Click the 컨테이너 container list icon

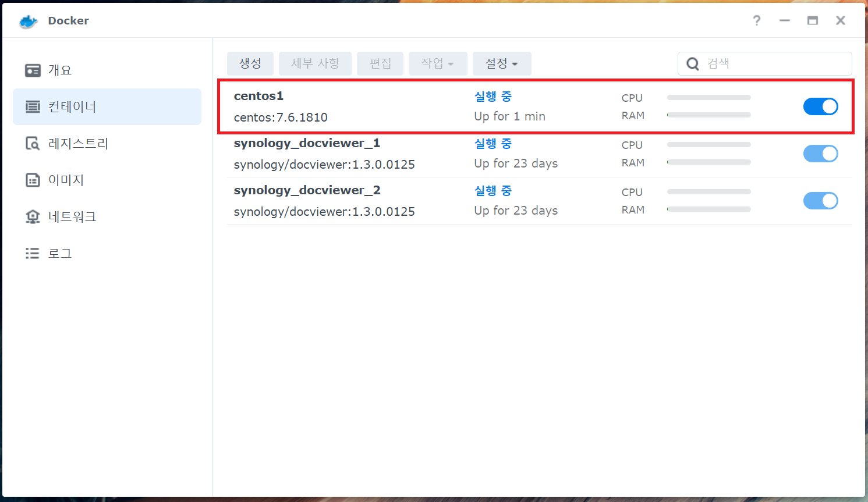pos(33,107)
